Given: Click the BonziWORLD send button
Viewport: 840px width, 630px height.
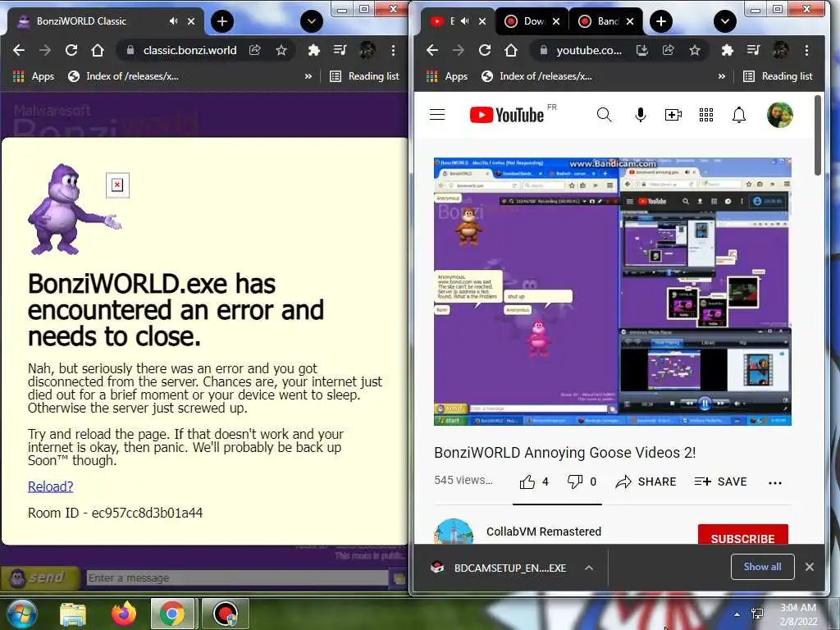Looking at the screenshot, I should (x=40, y=578).
